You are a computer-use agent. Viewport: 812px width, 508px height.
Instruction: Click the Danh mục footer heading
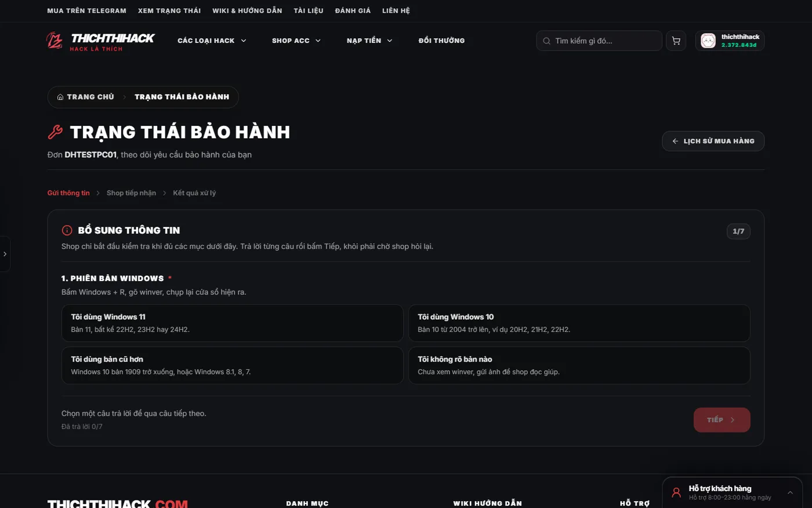307,503
